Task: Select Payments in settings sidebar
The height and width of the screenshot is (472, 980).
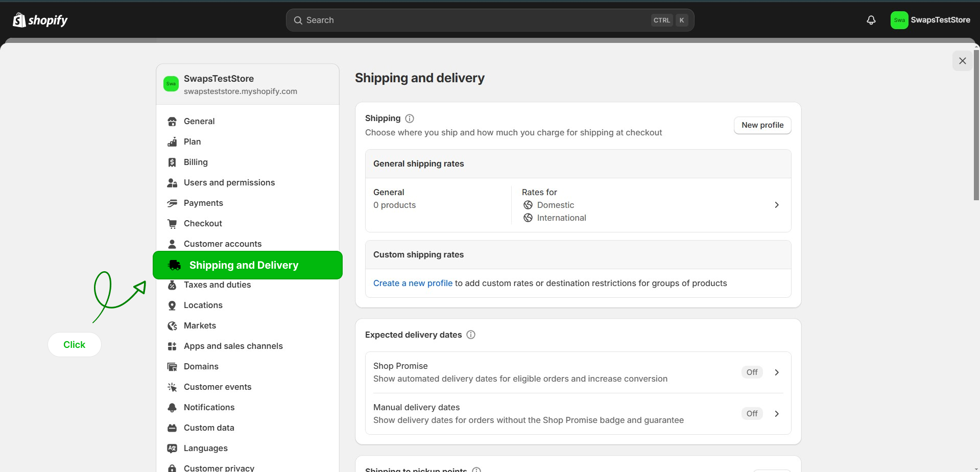Action: click(x=248, y=203)
